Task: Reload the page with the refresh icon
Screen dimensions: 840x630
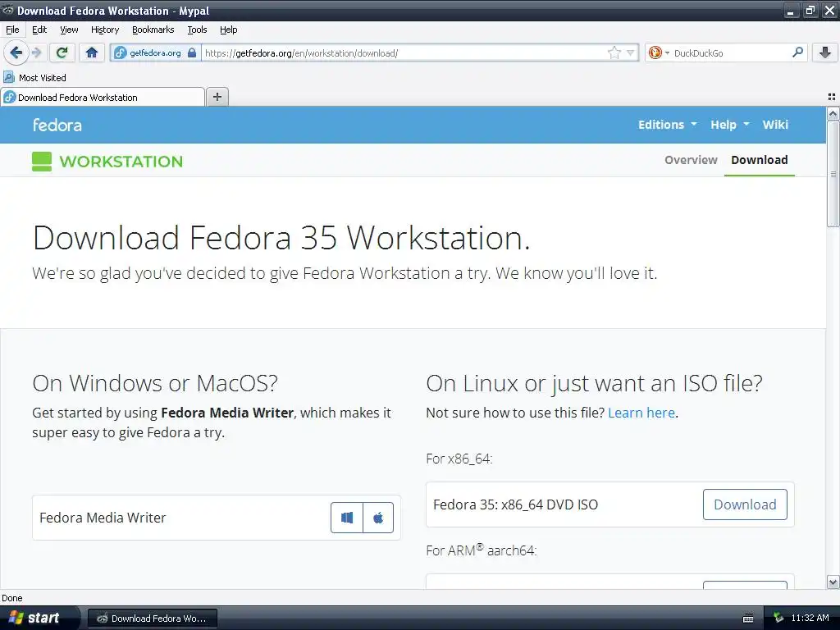Action: pos(62,52)
